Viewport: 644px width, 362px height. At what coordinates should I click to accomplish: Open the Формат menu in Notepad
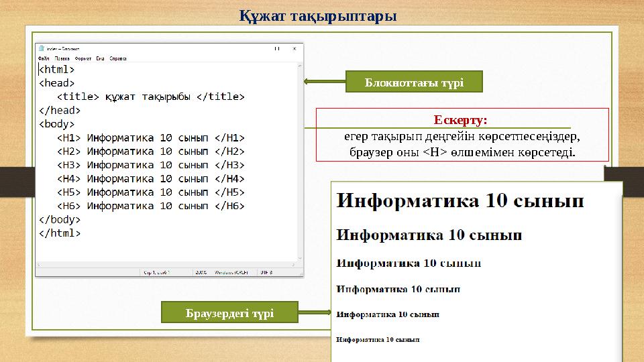pos(83,58)
